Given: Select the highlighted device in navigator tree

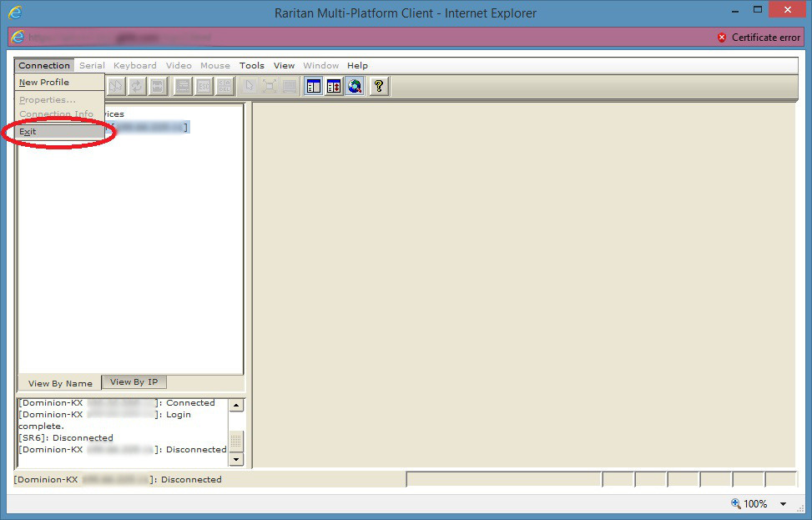Looking at the screenshot, I should [148, 127].
